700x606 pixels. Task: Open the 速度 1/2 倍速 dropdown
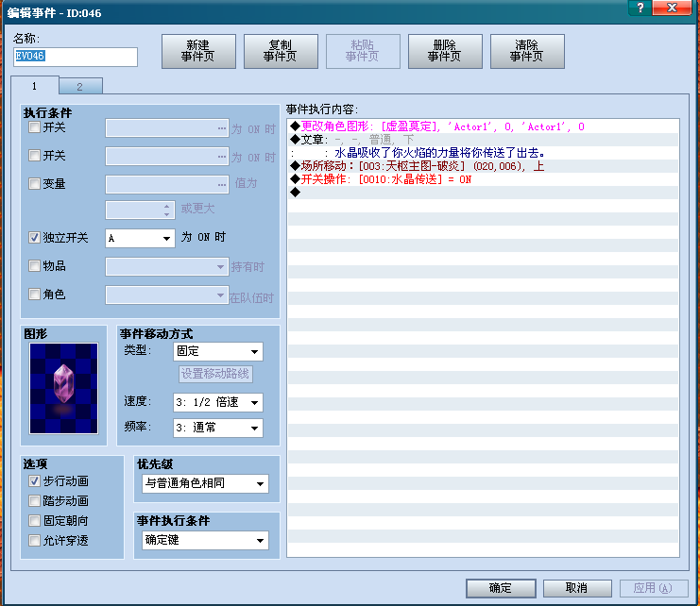[x=218, y=402]
